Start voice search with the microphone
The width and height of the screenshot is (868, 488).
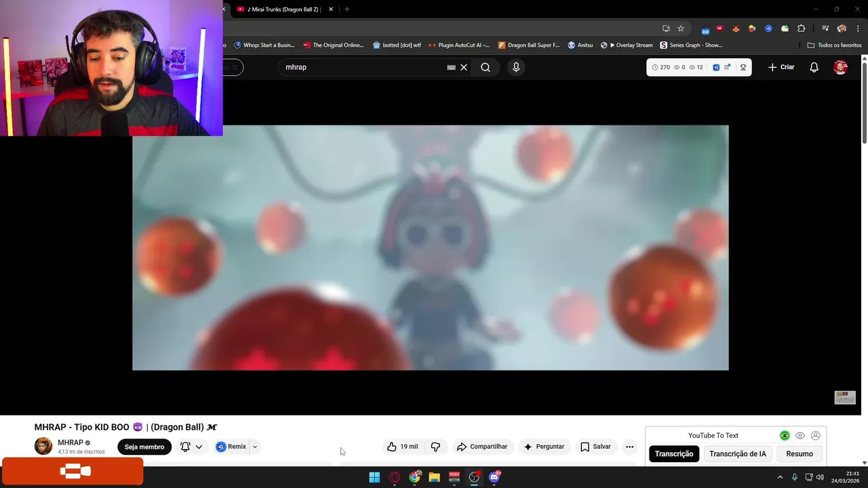(x=516, y=67)
